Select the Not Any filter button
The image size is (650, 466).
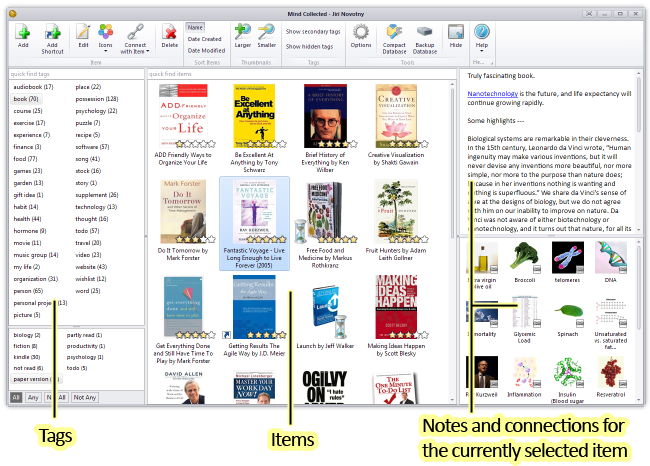[85, 397]
